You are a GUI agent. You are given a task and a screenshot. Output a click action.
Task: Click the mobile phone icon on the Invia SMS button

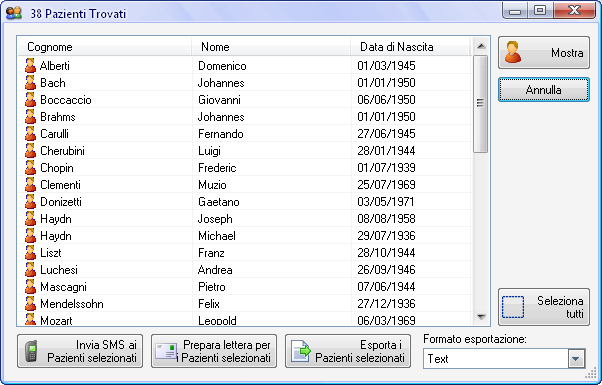pos(31,351)
